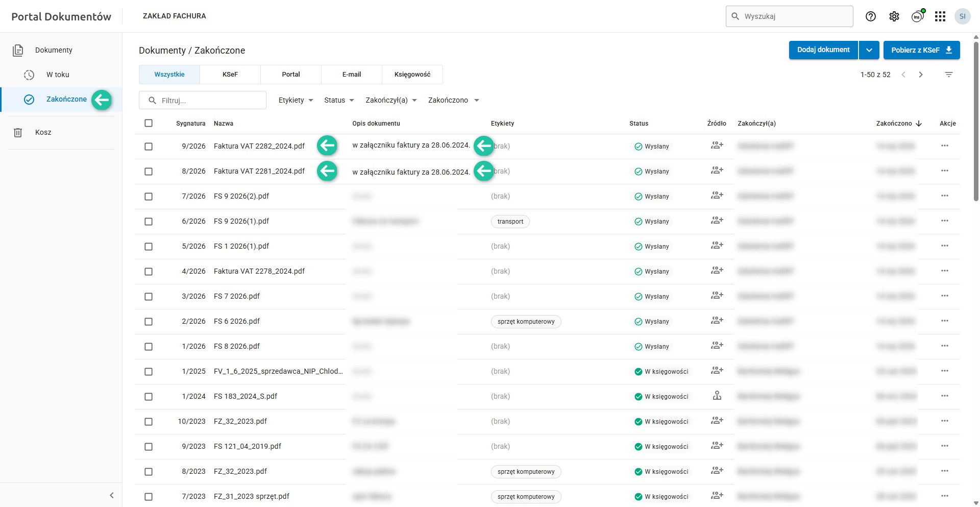Viewport: 980px width, 507px height.
Task: Switch to the KSeF tab
Action: 230,75
